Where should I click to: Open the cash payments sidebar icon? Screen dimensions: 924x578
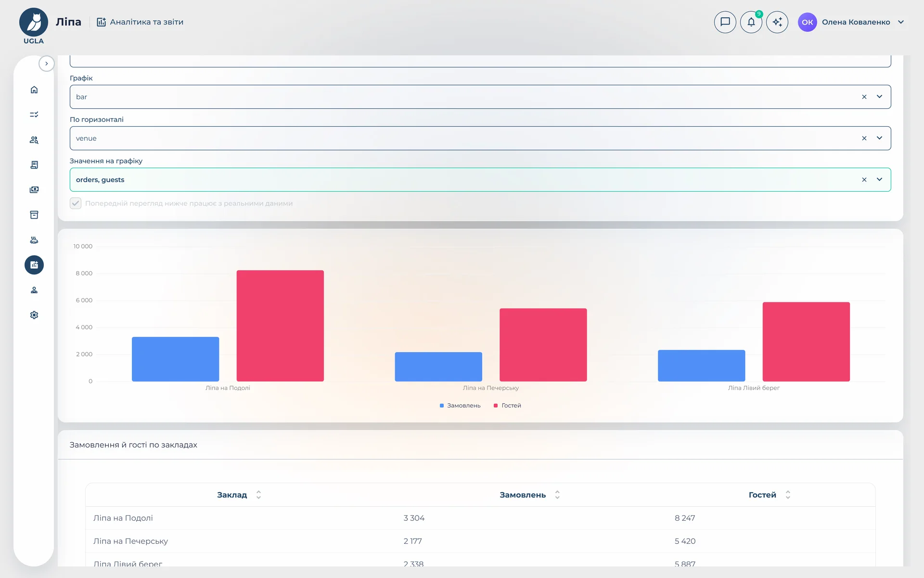34,190
